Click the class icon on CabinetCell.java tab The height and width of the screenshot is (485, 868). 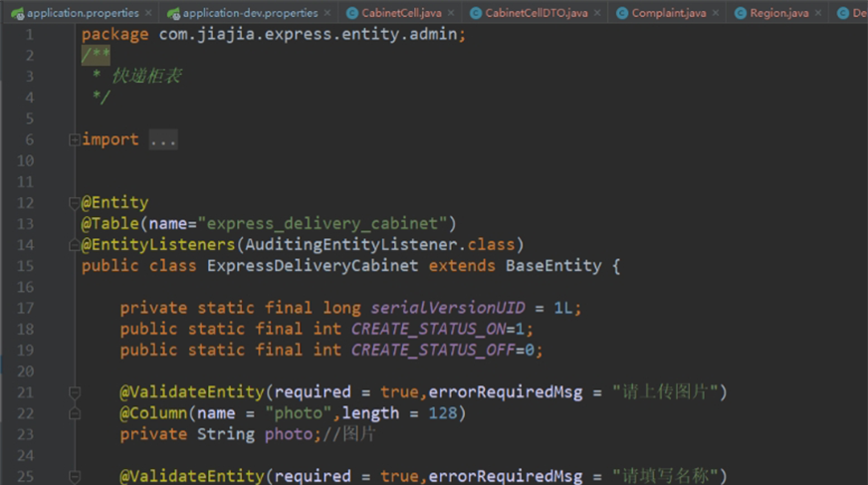[352, 13]
